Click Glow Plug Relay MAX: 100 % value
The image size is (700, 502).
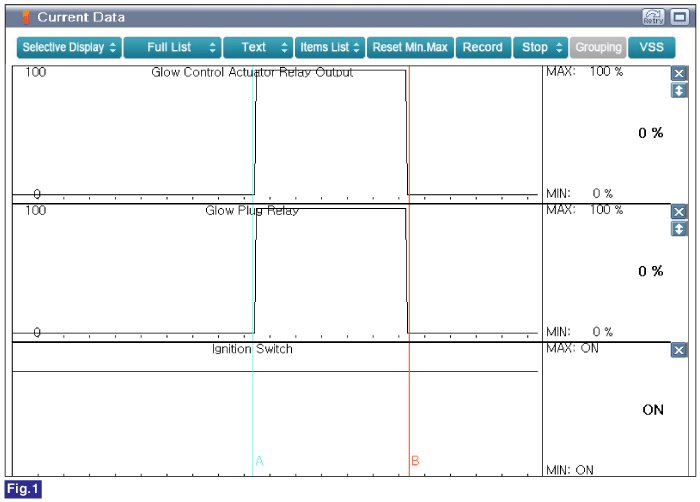pyautogui.click(x=584, y=209)
